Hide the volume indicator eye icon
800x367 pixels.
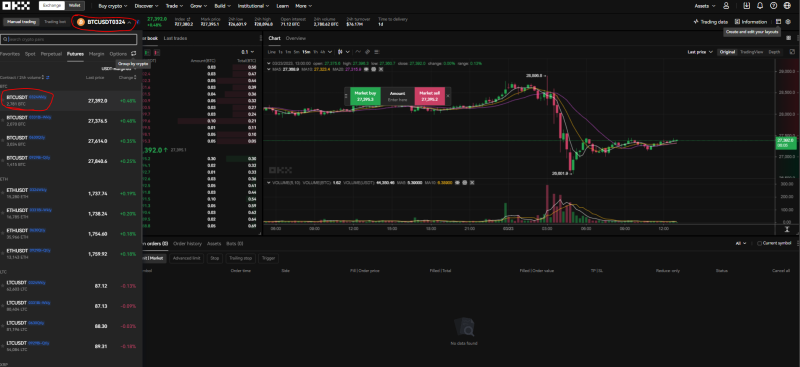click(x=458, y=182)
